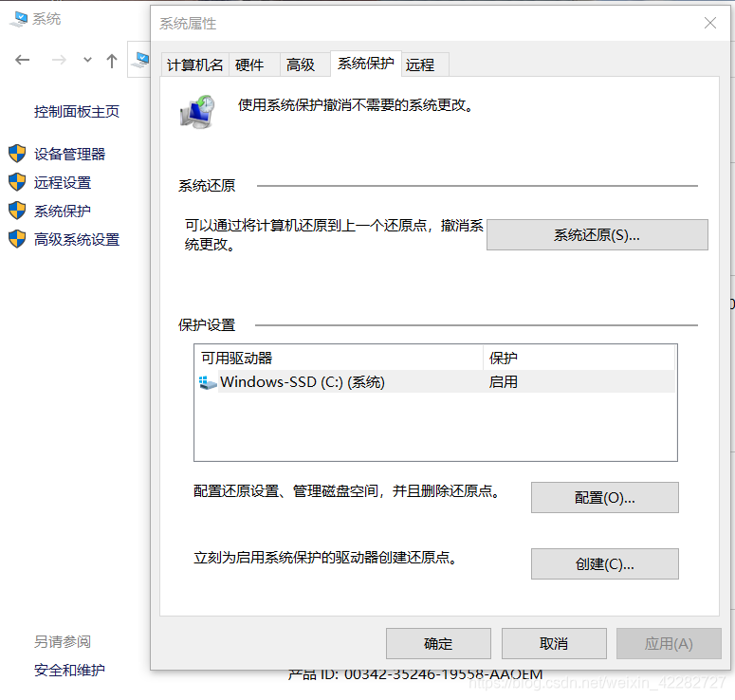Click the forward navigation arrow
The height and width of the screenshot is (700, 735).
coord(59,60)
